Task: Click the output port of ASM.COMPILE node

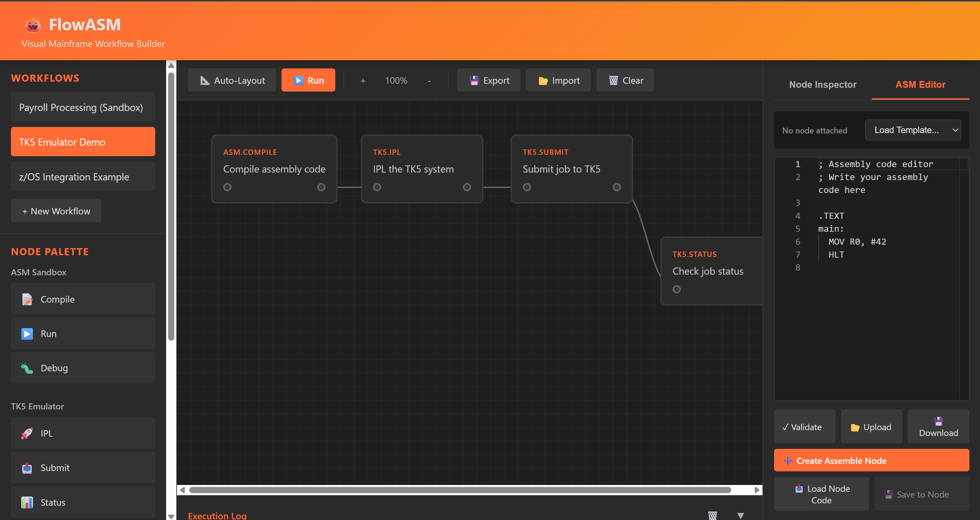Action: click(x=321, y=187)
